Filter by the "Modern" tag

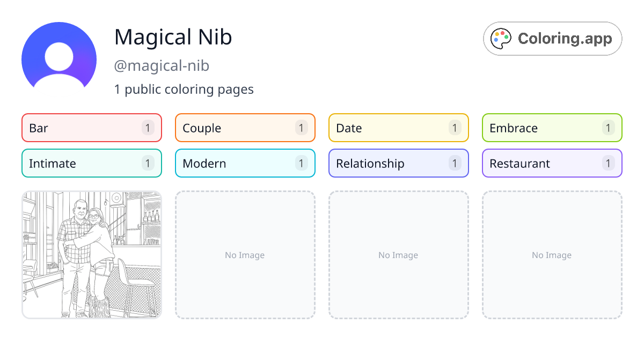coord(245,163)
